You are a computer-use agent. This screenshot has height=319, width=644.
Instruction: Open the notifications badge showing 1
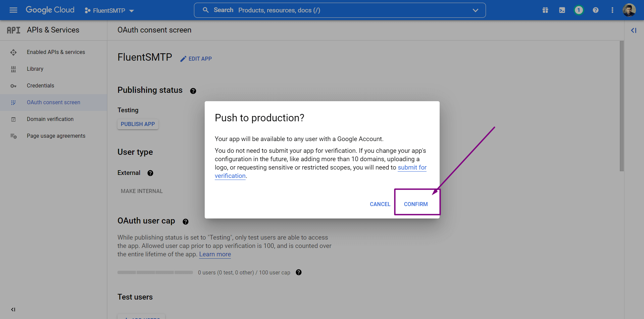coord(579,10)
